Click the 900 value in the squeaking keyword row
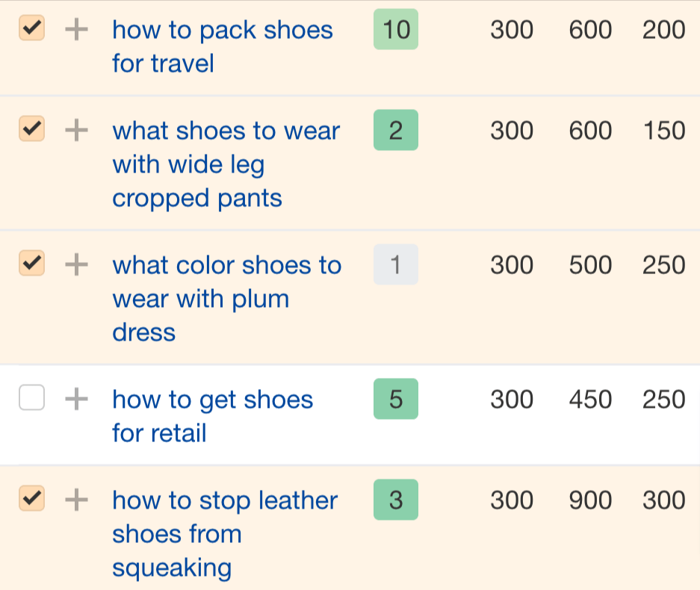The height and width of the screenshot is (590, 700). point(590,500)
